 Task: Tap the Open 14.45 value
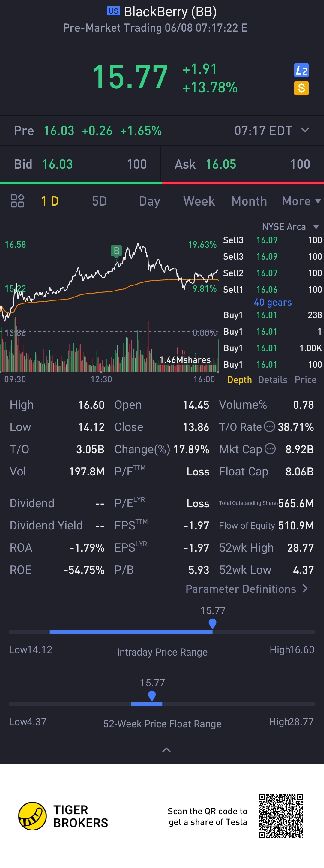click(x=196, y=405)
